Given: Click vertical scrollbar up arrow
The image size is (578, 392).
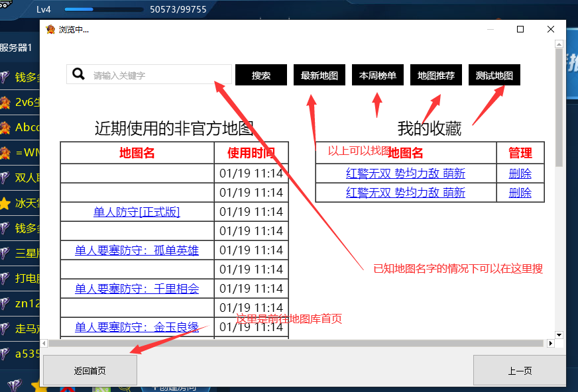Looking at the screenshot, I should point(559,44).
